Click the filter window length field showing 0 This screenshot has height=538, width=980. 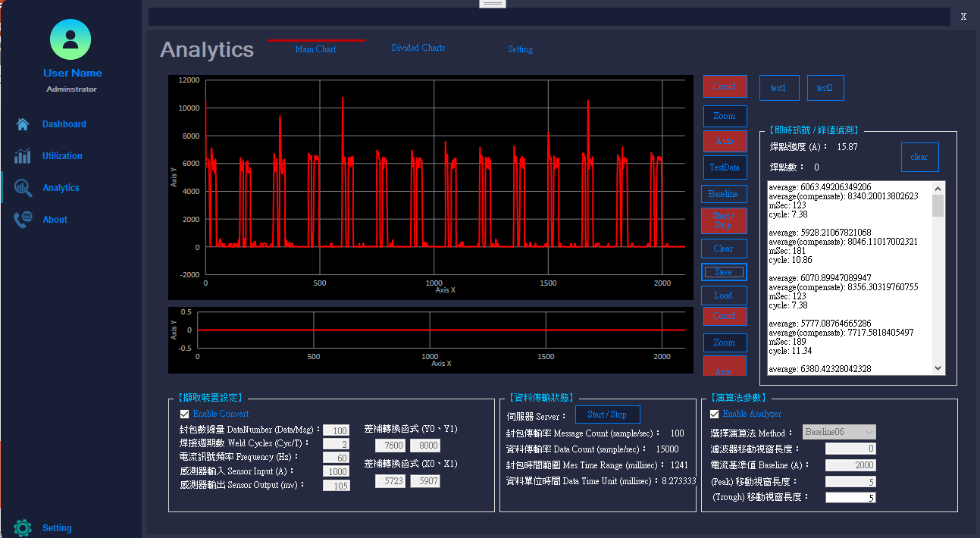(850, 449)
